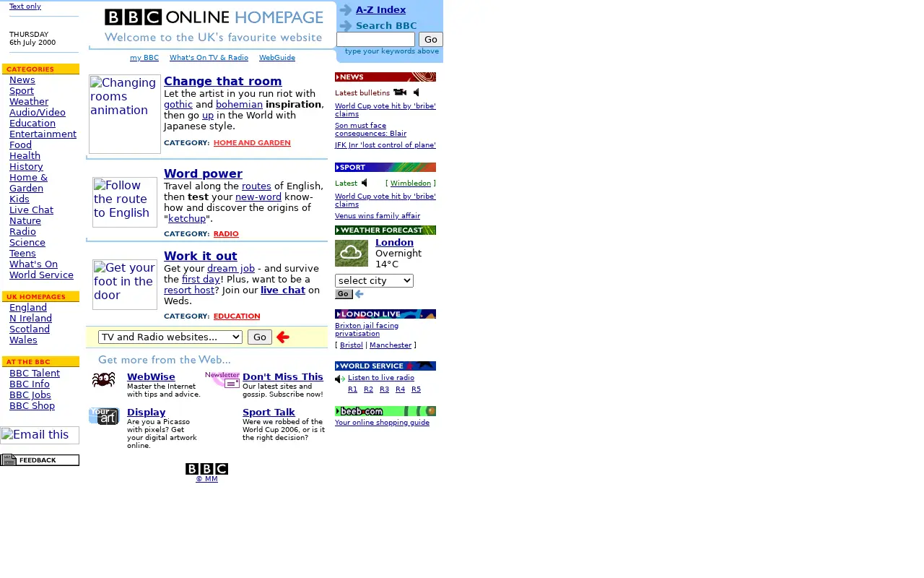Listen to R1 radio link
924x578 pixels.
(352, 389)
